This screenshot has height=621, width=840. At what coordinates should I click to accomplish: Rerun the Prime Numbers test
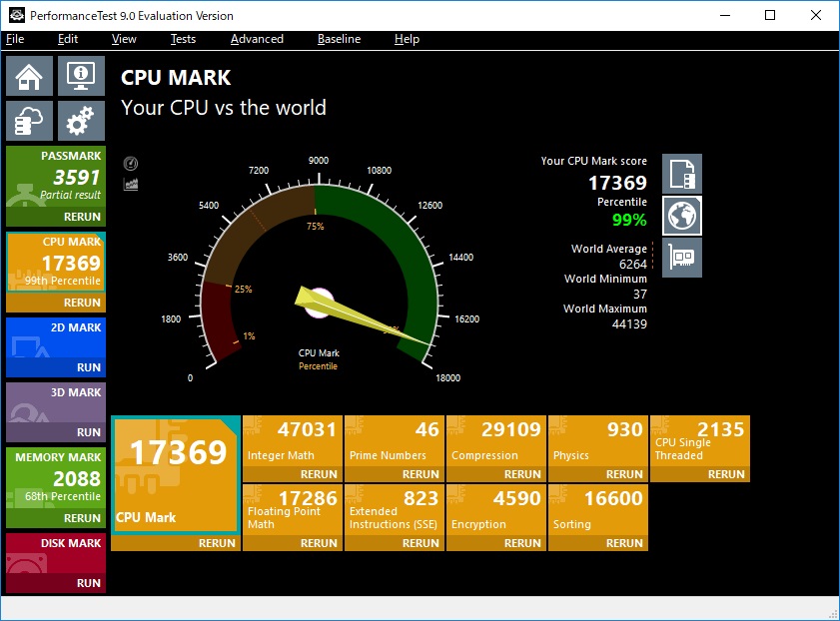(420, 474)
